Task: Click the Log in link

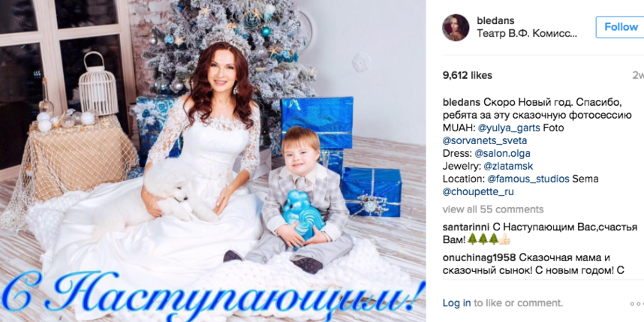Action: 456,303
